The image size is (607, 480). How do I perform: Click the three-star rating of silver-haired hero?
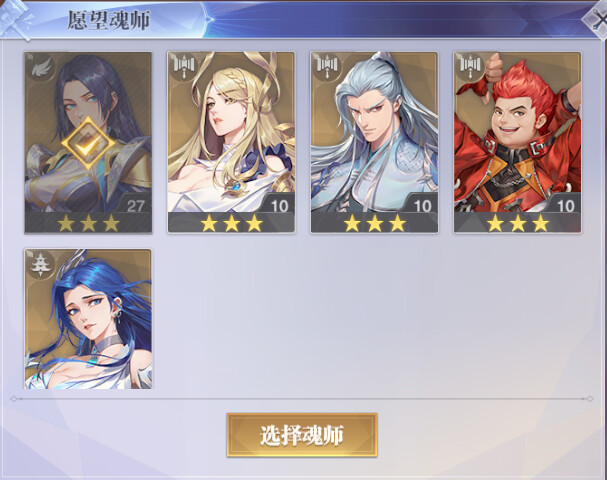coord(374,223)
